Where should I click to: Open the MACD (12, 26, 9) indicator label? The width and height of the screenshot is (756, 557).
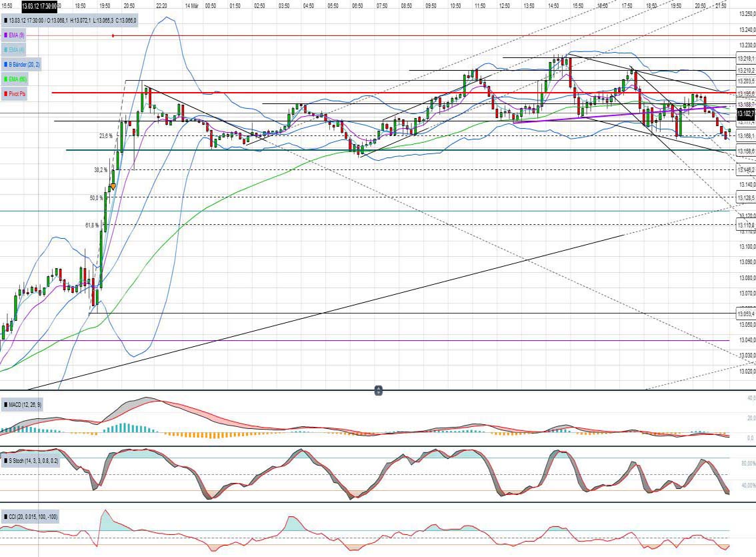point(22,405)
